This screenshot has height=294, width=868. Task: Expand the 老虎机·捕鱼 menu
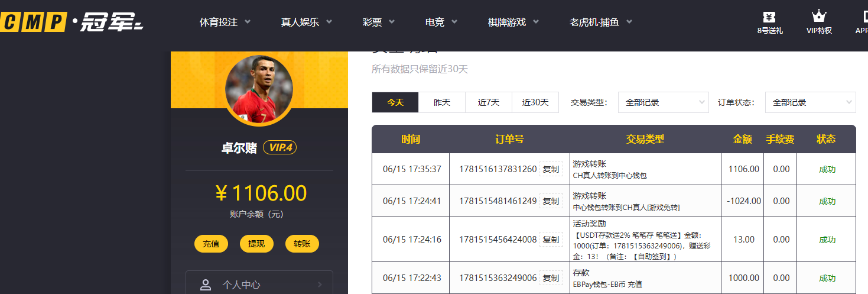[601, 22]
